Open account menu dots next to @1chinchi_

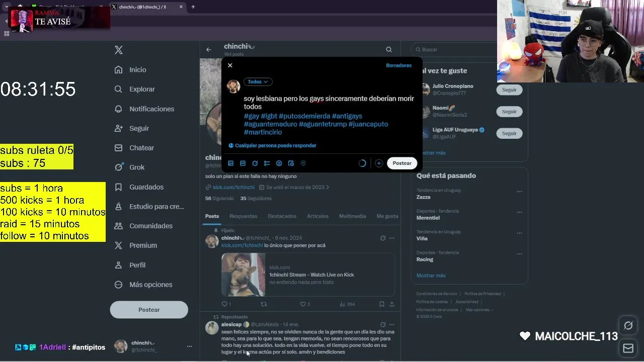pos(189,346)
